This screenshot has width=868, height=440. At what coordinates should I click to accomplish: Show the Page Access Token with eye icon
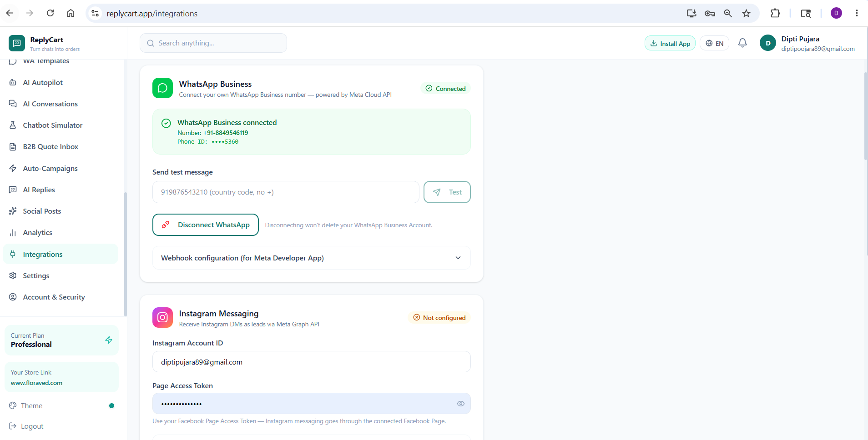pyautogui.click(x=461, y=404)
